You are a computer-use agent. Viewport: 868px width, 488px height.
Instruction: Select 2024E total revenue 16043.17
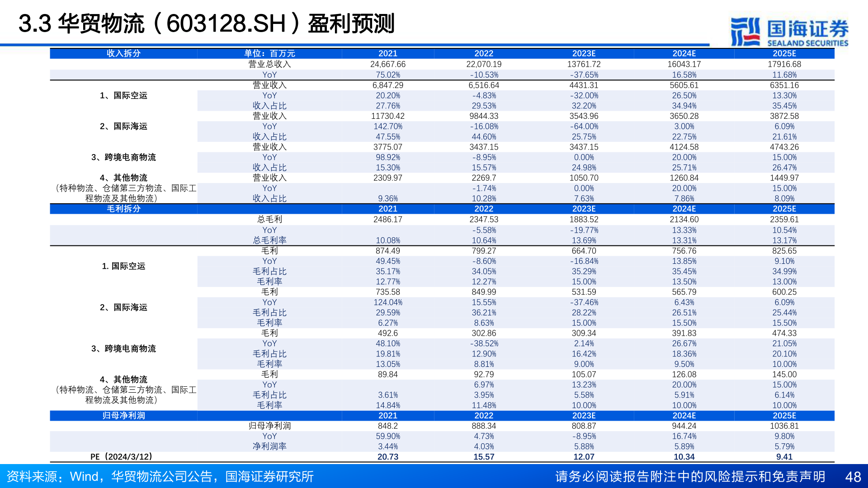[x=684, y=64]
